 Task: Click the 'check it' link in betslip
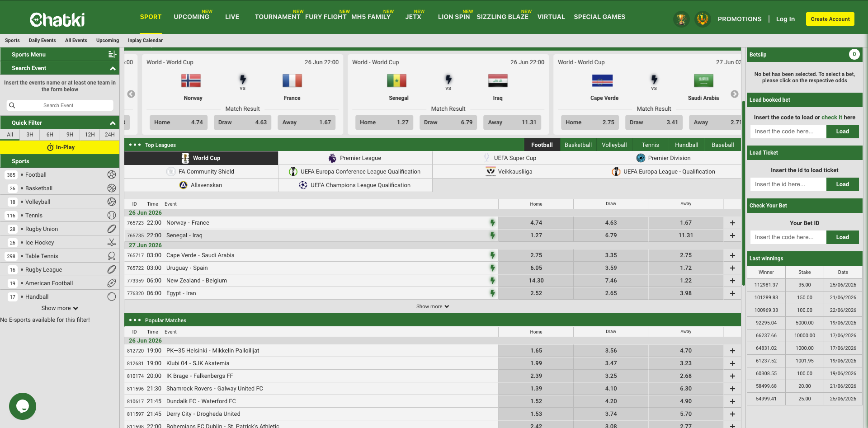(x=832, y=118)
